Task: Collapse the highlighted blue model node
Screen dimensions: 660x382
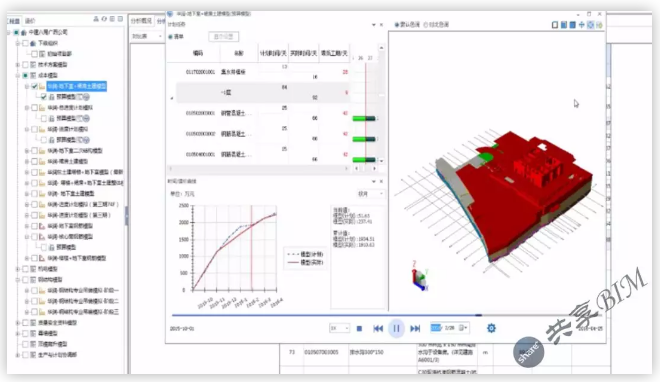Action: point(27,86)
